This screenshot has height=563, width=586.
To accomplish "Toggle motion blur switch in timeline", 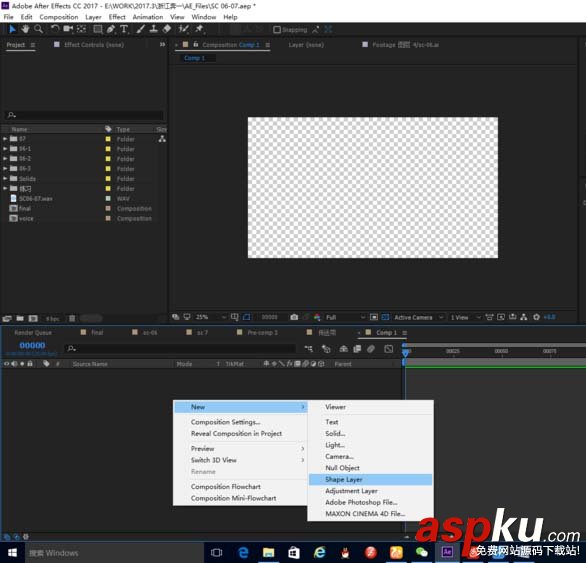I will pyautogui.click(x=371, y=348).
